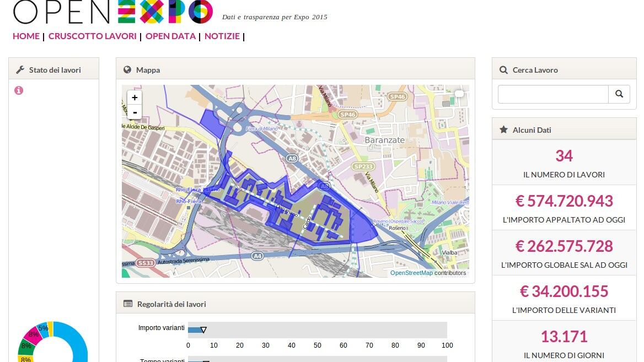Click the Importo varianti triangle marker
The image size is (644, 362).
203,329
